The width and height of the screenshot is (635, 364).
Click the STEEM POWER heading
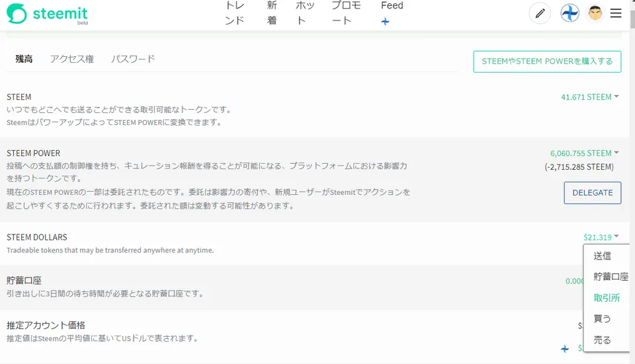[x=33, y=153]
